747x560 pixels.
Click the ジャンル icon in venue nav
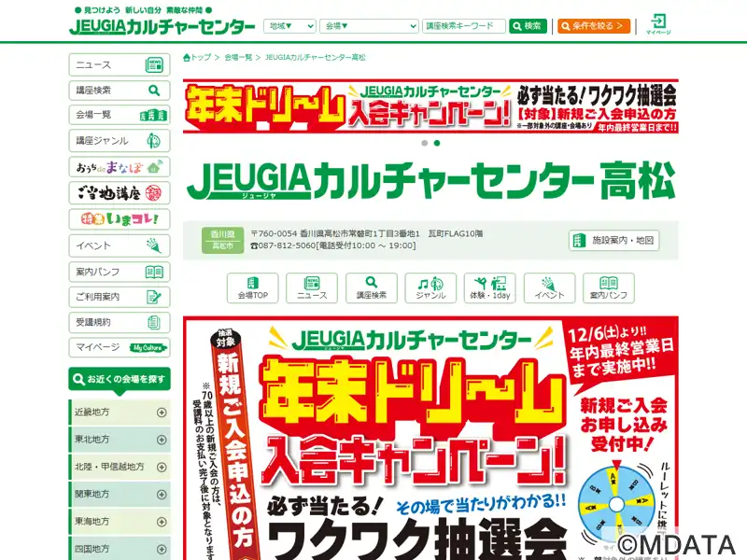[430, 288]
